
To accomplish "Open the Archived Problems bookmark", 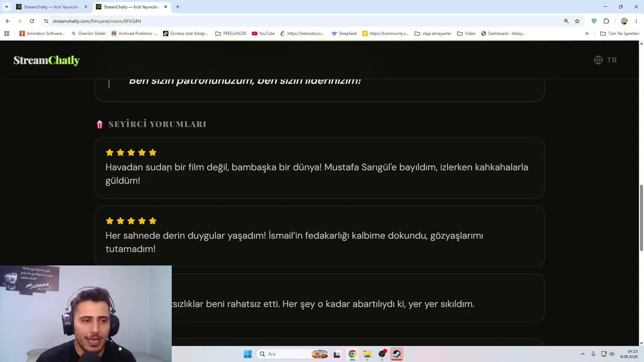I will click(134, 34).
